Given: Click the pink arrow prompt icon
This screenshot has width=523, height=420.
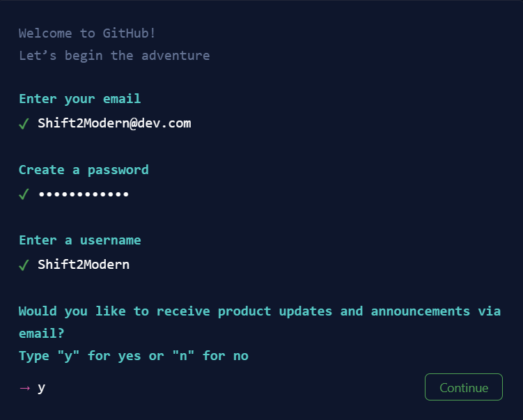Looking at the screenshot, I should [24, 388].
